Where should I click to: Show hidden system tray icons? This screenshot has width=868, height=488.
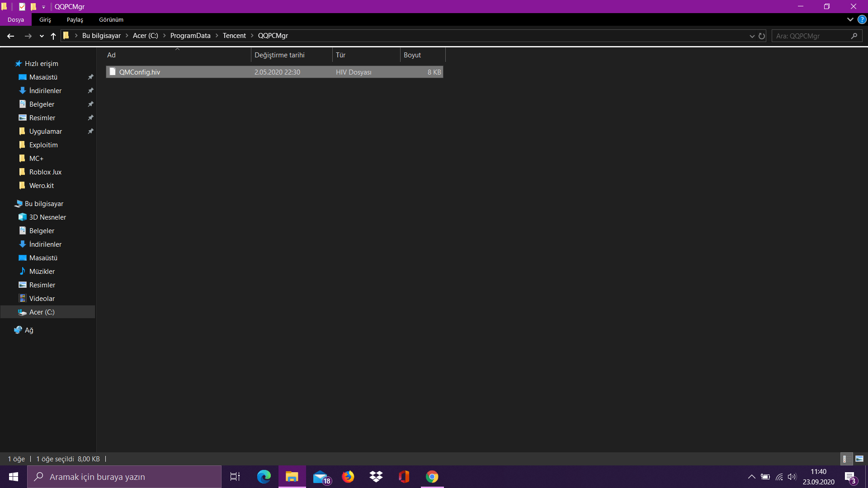751,477
